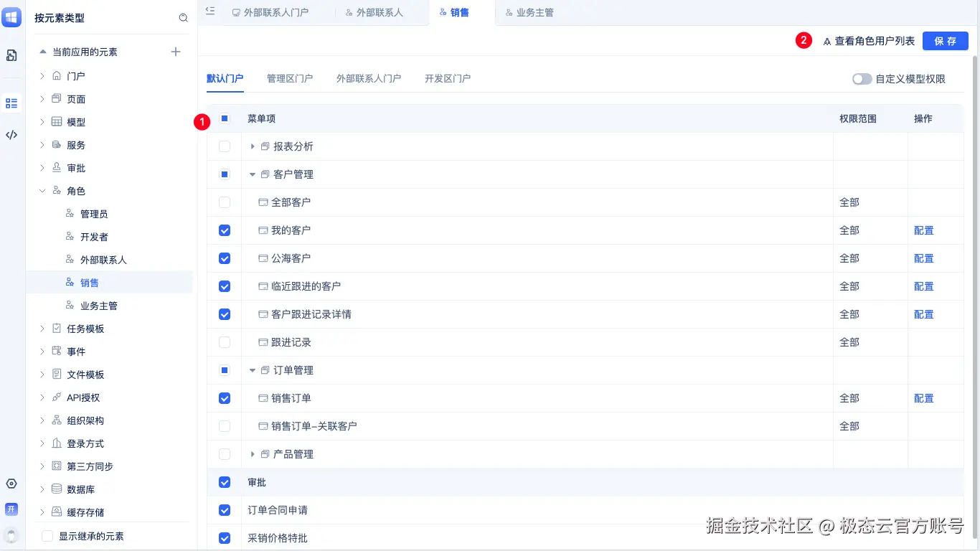
Task: Open settings gear icon at rail bottom
Action: coord(11,484)
